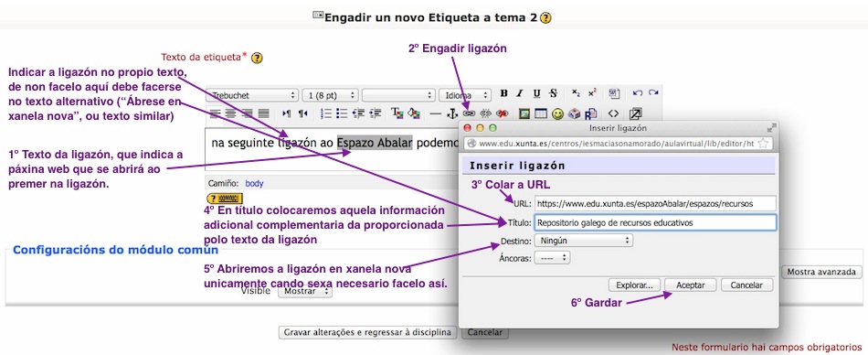Click the insert web link chain icon

469,113
